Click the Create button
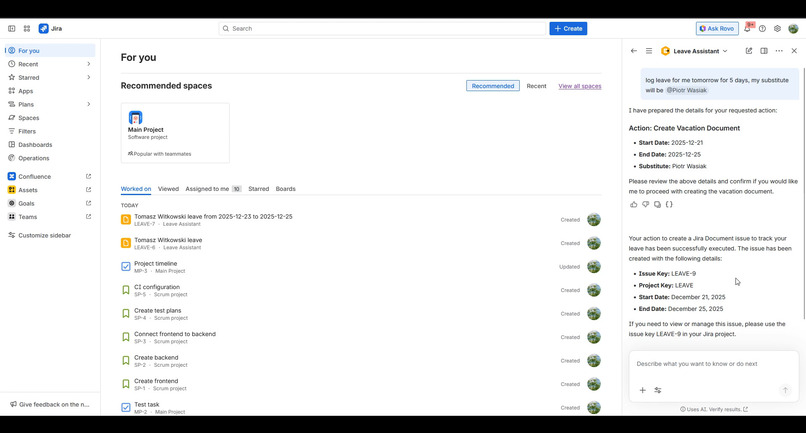806x433 pixels. (x=568, y=29)
